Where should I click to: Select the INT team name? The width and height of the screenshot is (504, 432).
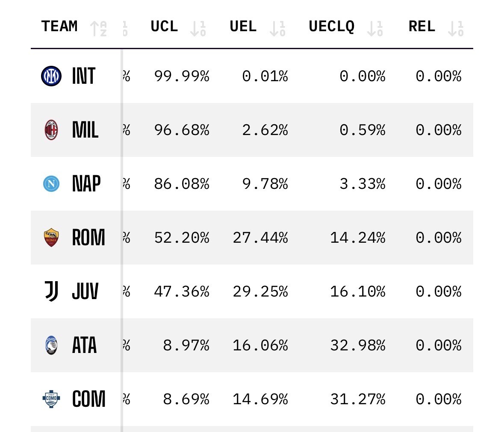tap(84, 76)
